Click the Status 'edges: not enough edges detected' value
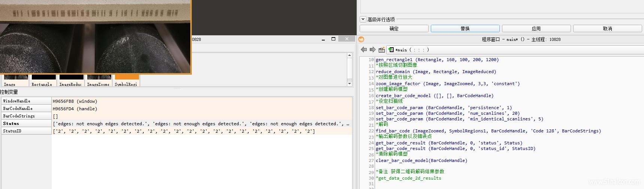Viewport: 644px width, 189px height. click(x=202, y=124)
